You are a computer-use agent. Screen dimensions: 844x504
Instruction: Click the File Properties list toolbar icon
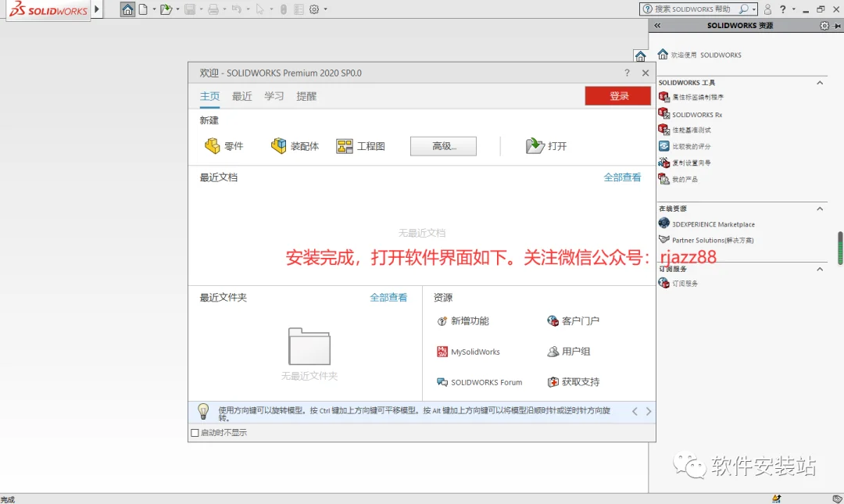[299, 9]
